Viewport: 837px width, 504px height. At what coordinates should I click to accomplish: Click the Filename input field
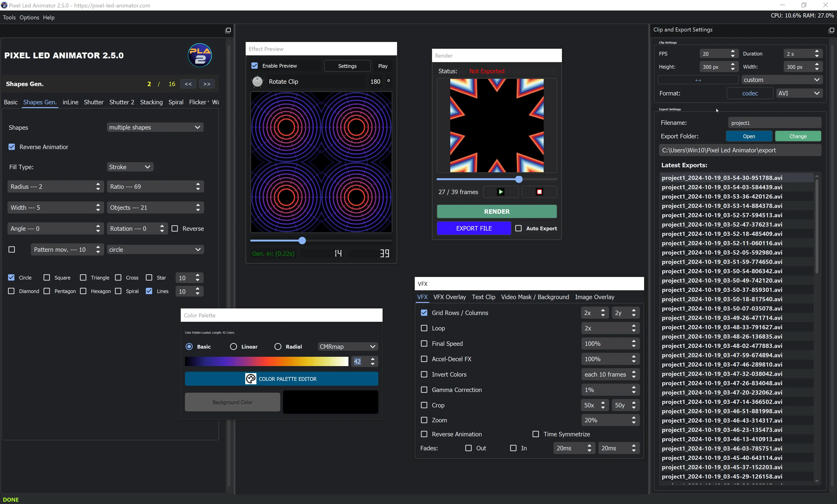click(x=774, y=123)
